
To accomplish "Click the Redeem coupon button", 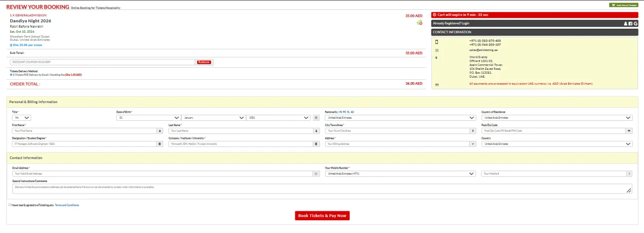I will click(x=204, y=62).
